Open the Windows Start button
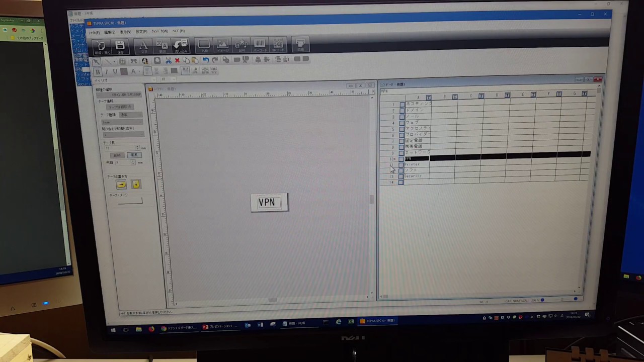The height and width of the screenshot is (362, 644). coord(113,330)
